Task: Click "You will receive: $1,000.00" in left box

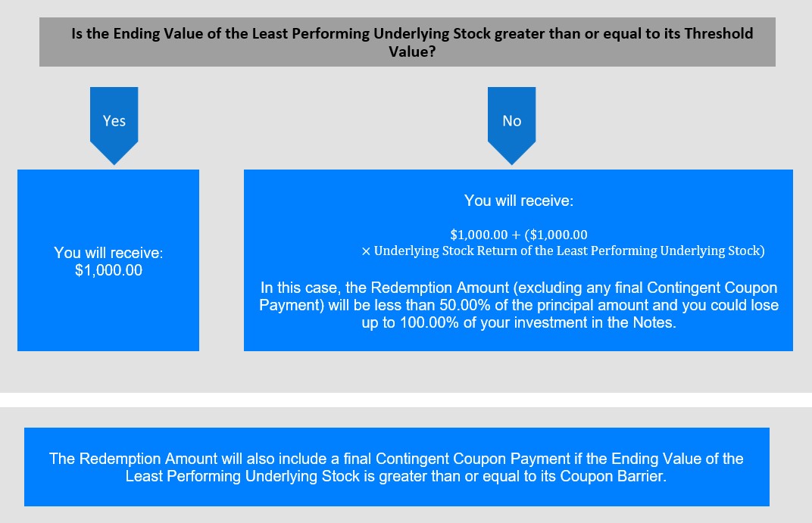Action: 108,261
